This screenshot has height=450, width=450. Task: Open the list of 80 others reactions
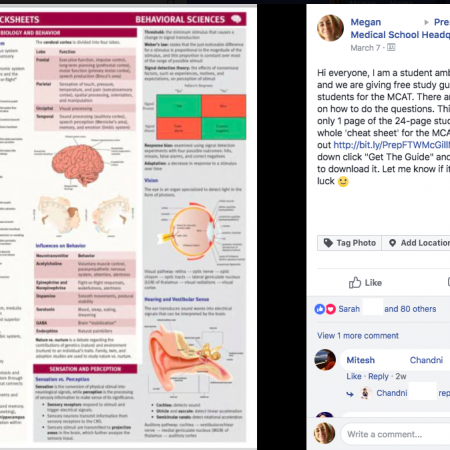410,309
